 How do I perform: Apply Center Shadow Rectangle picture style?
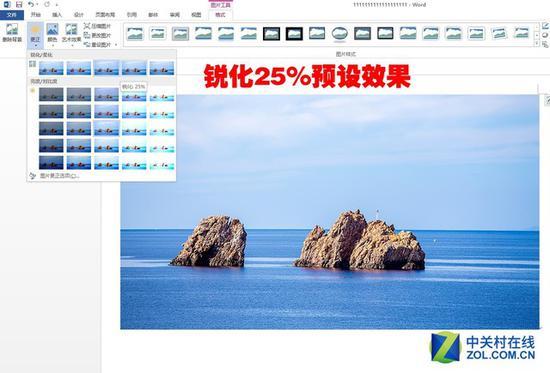pyautogui.click(x=408, y=34)
